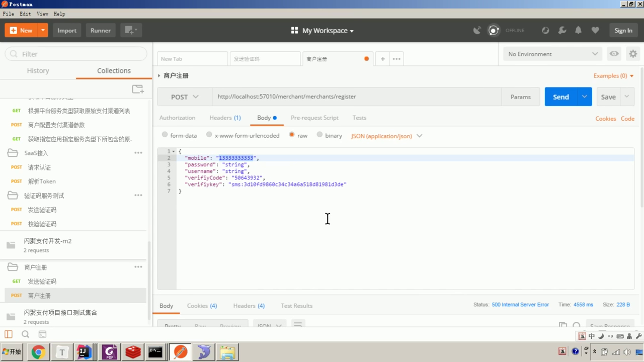Select the binary body radio button

[319, 135]
